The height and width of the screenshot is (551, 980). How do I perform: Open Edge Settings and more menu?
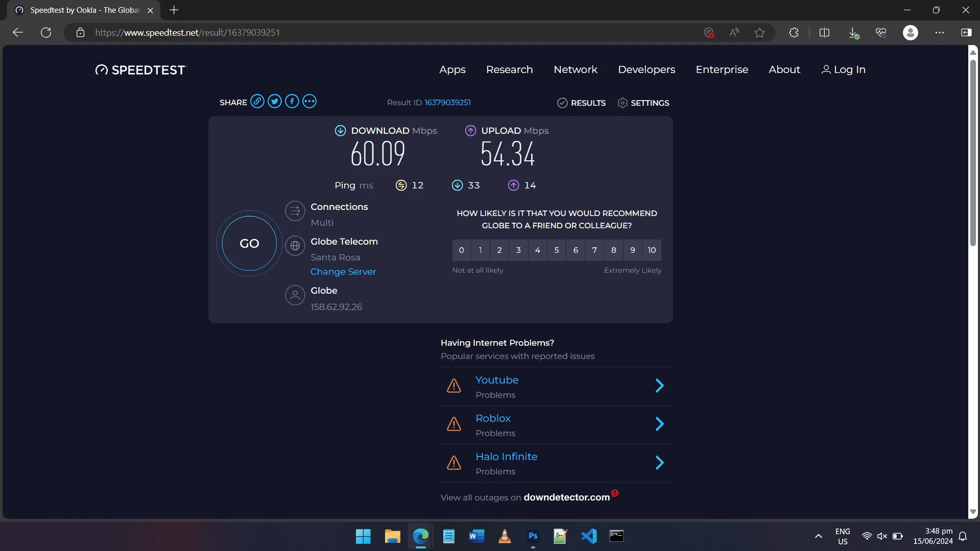(x=940, y=33)
